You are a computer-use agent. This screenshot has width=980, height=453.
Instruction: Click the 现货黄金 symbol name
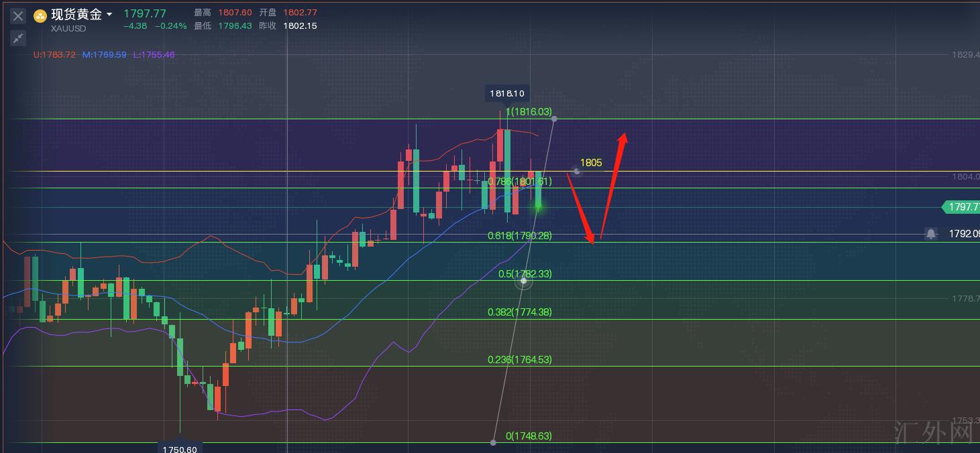click(x=76, y=14)
